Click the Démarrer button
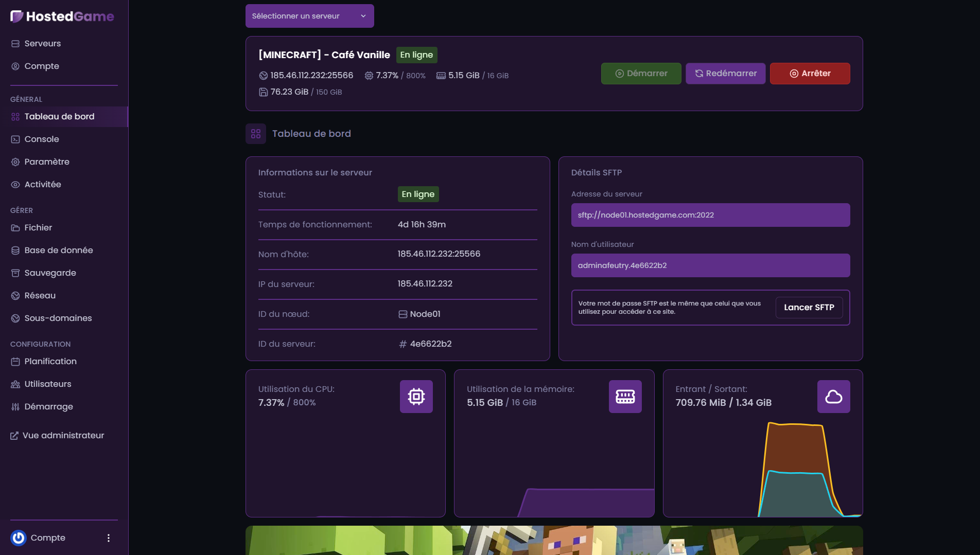The width and height of the screenshot is (980, 555). coord(641,74)
